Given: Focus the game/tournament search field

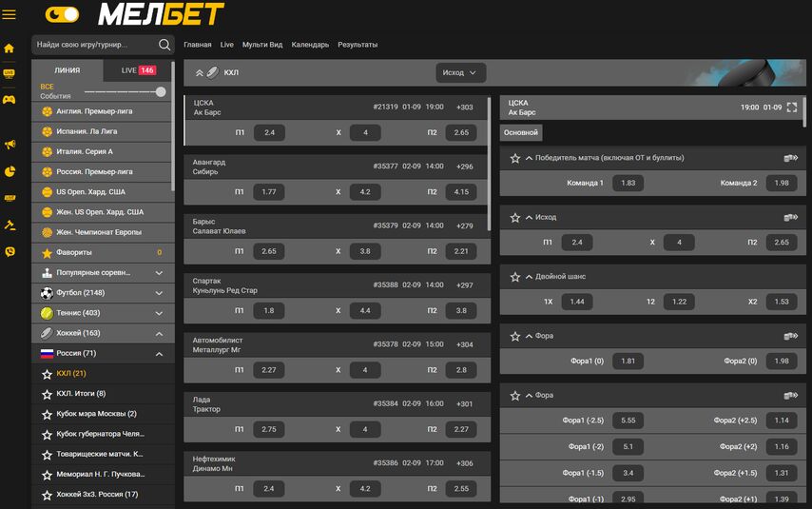Looking at the screenshot, I should (95, 45).
